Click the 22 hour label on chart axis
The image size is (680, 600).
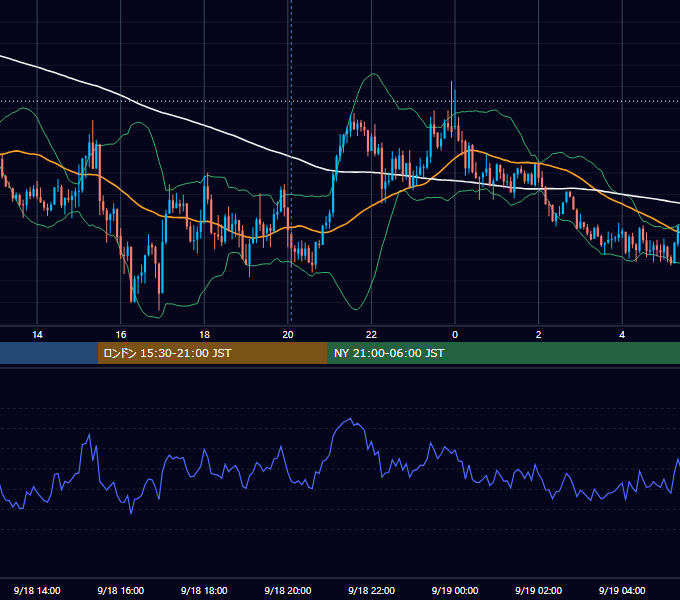(371, 335)
